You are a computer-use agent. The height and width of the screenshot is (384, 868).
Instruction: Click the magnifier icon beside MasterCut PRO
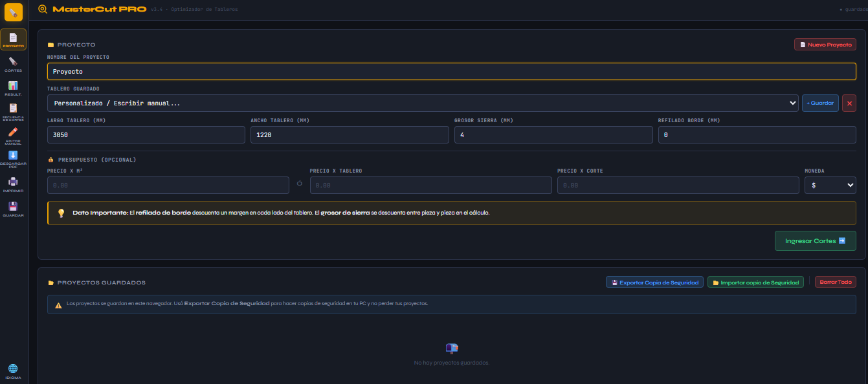point(43,9)
